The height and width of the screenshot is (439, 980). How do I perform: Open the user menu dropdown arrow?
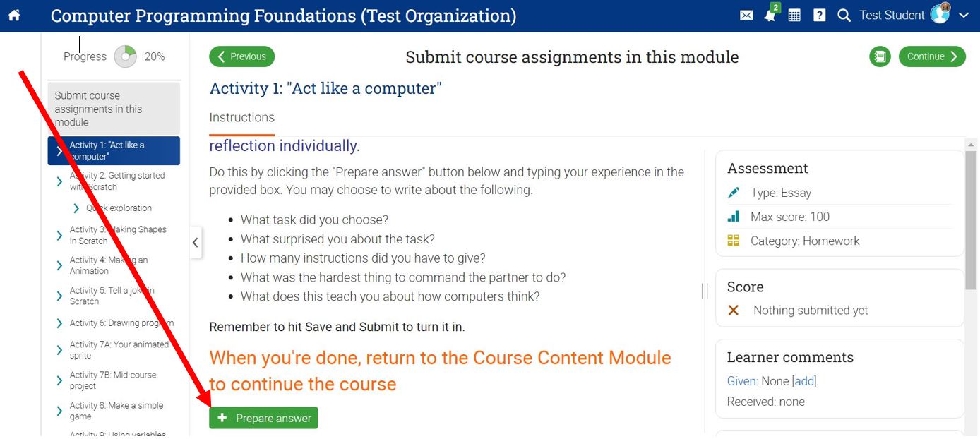coord(964,16)
